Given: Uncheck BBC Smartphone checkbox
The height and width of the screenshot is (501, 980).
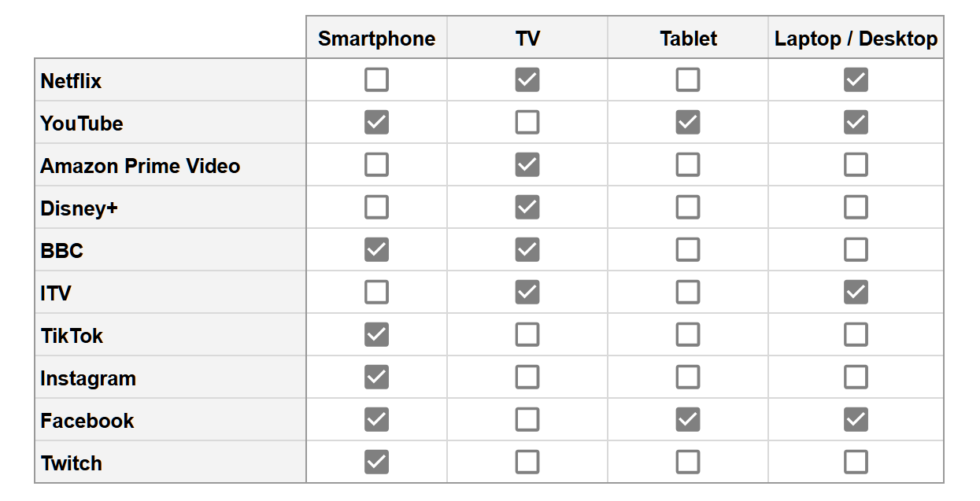Looking at the screenshot, I should [x=376, y=250].
